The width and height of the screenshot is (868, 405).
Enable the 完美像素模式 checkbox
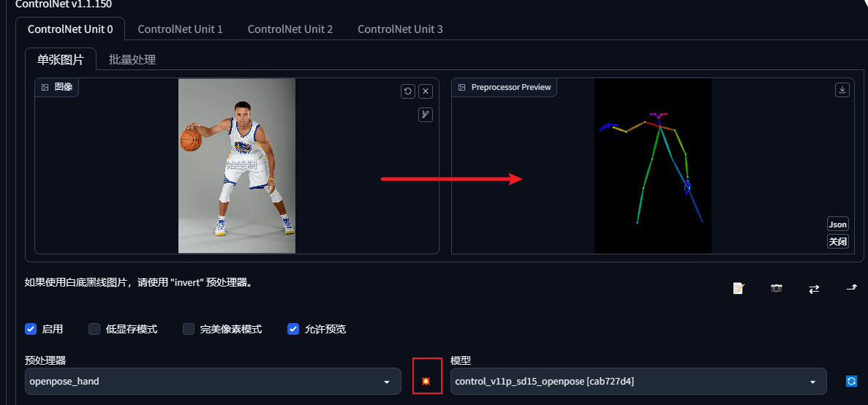tap(189, 329)
